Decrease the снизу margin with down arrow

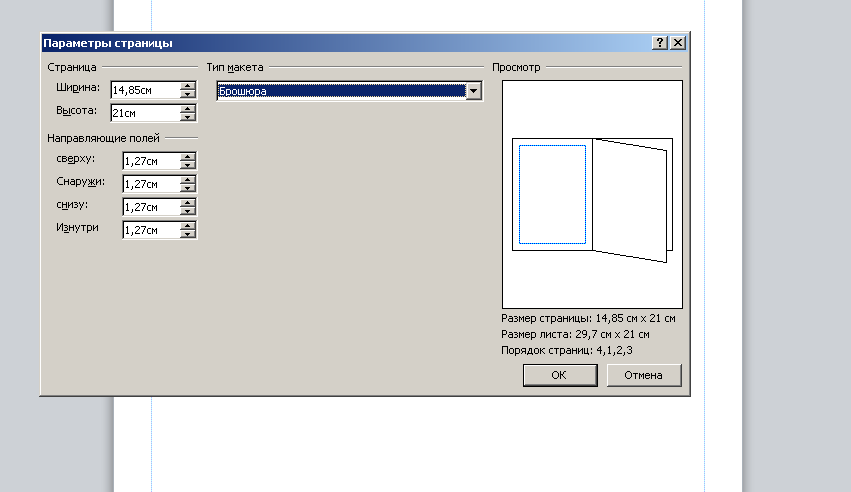click(x=188, y=211)
